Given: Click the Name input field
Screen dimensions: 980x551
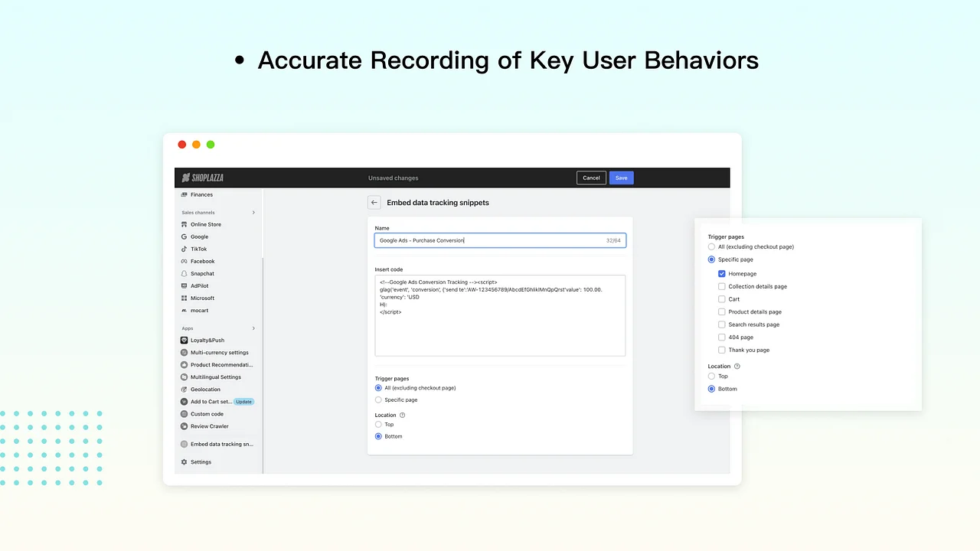Looking at the screenshot, I should [490, 240].
